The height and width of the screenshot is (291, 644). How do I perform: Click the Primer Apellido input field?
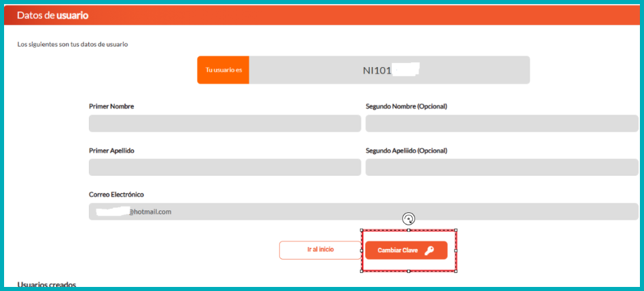(225, 168)
